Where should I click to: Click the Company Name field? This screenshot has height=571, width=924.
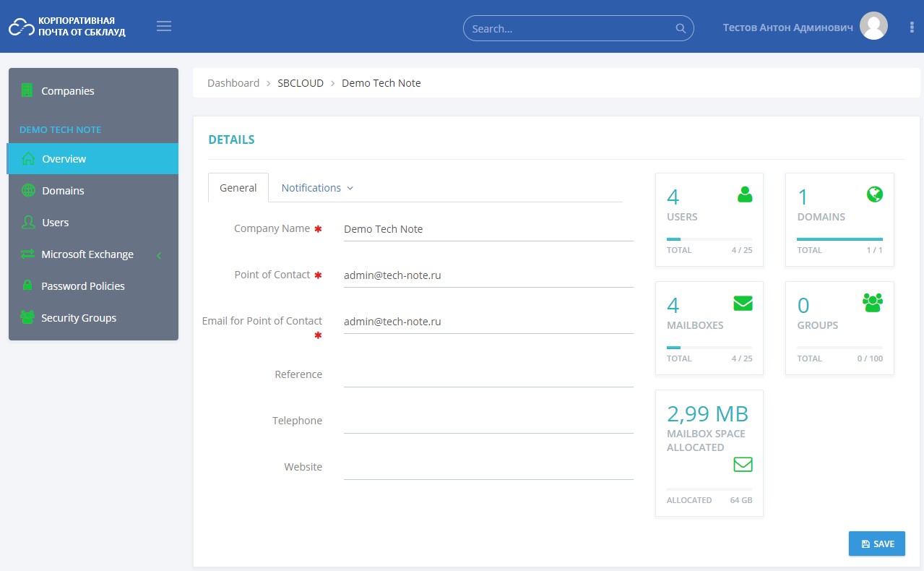[488, 229]
